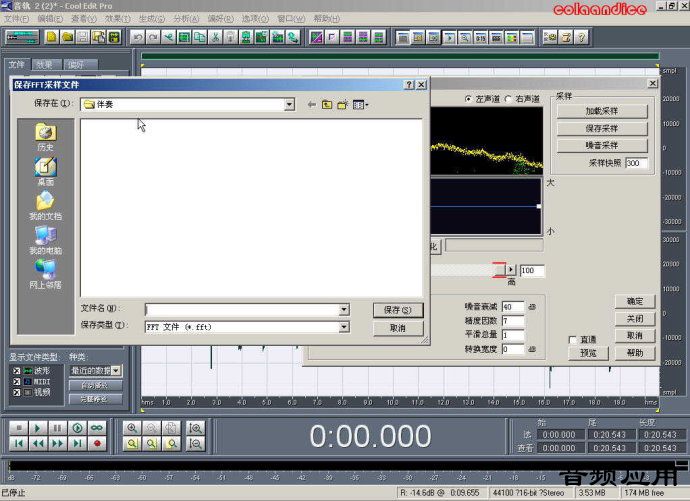Expand the 文件名 filename dropdown arrow

[344, 310]
